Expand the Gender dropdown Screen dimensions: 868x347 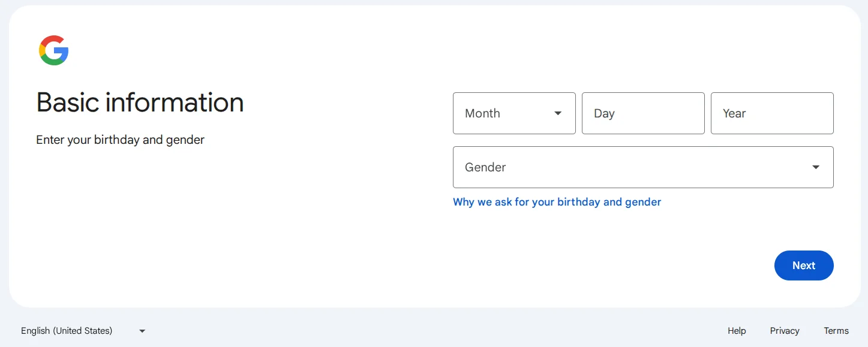(642, 167)
